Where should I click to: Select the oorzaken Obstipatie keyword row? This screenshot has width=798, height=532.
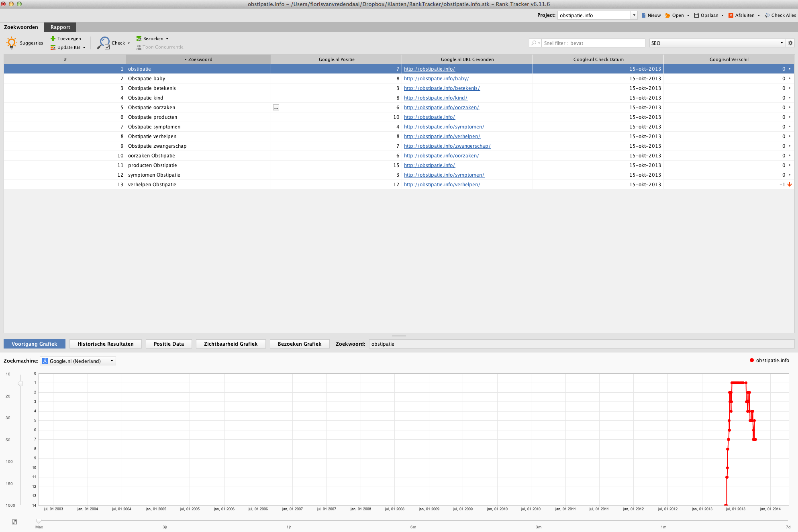click(x=399, y=156)
